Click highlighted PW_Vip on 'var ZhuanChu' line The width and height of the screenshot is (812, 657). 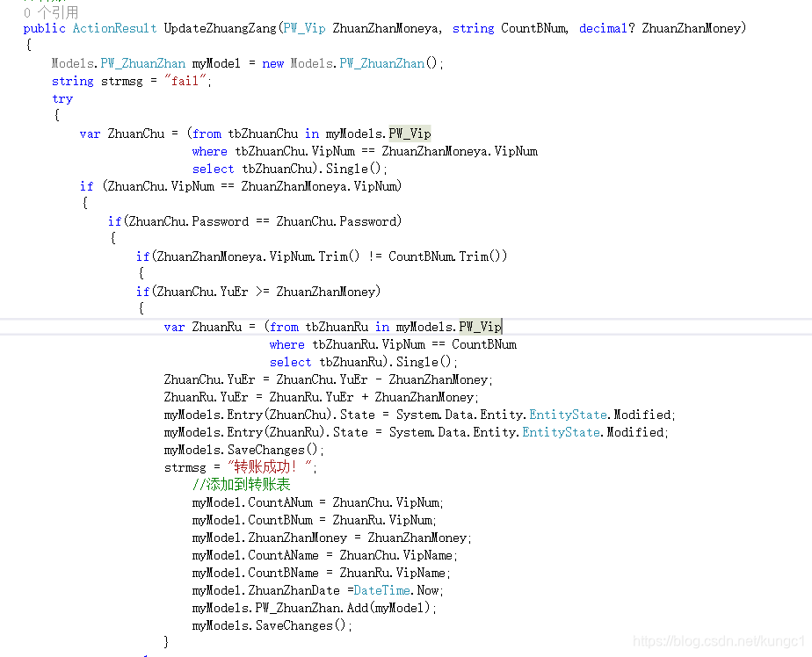point(410,134)
